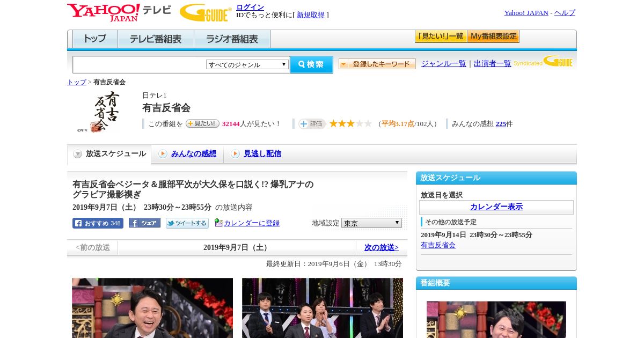This screenshot has width=644, height=338.
Task: Click the Yahoo! JAPAN テレビ logo
Action: tap(119, 12)
